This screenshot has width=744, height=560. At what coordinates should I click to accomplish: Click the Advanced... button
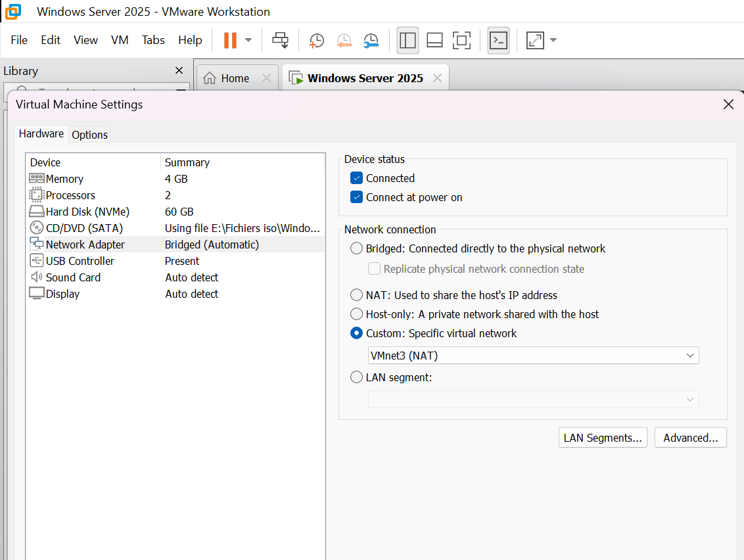[x=690, y=438]
